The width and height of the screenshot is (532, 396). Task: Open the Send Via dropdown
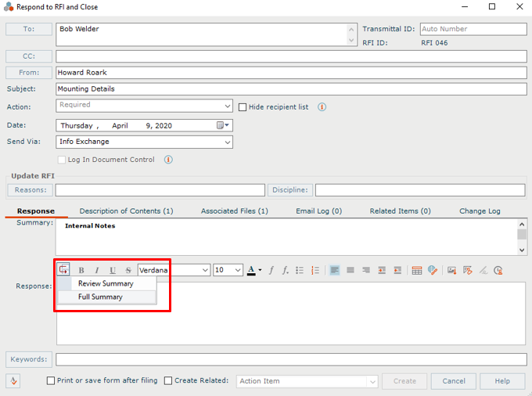coord(228,142)
